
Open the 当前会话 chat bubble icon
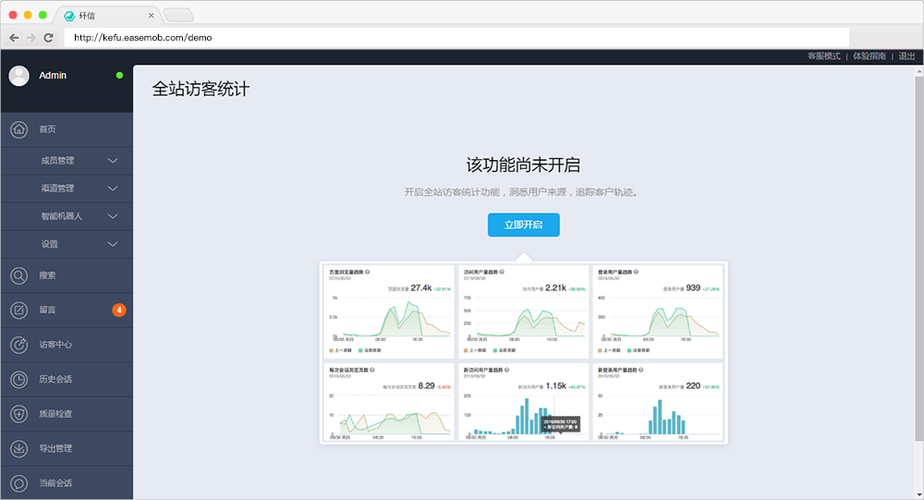coord(19,483)
